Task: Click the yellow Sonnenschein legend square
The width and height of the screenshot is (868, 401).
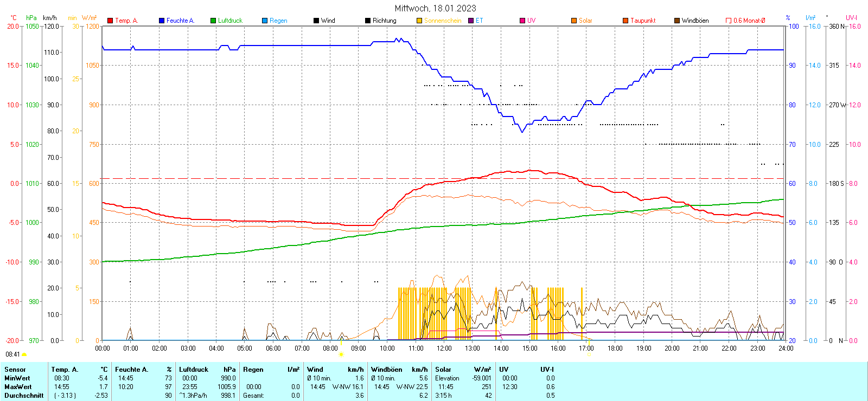Action: point(419,21)
